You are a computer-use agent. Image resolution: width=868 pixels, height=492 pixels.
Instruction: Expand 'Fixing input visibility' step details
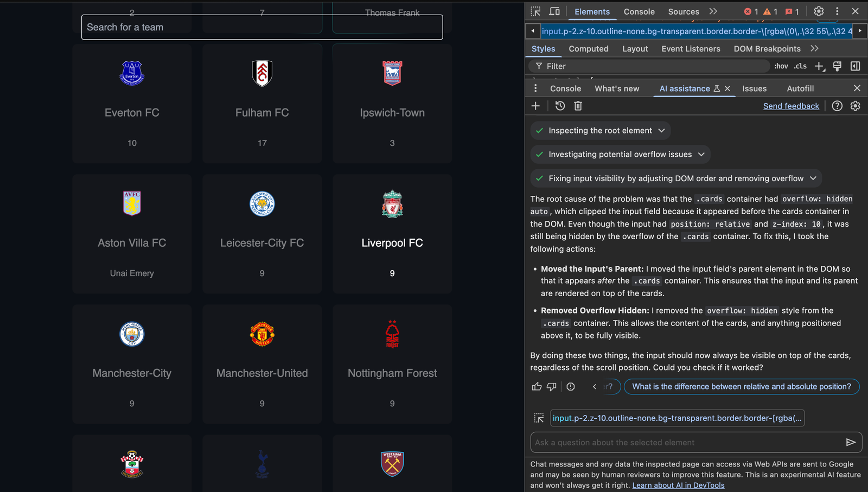pyautogui.click(x=676, y=178)
